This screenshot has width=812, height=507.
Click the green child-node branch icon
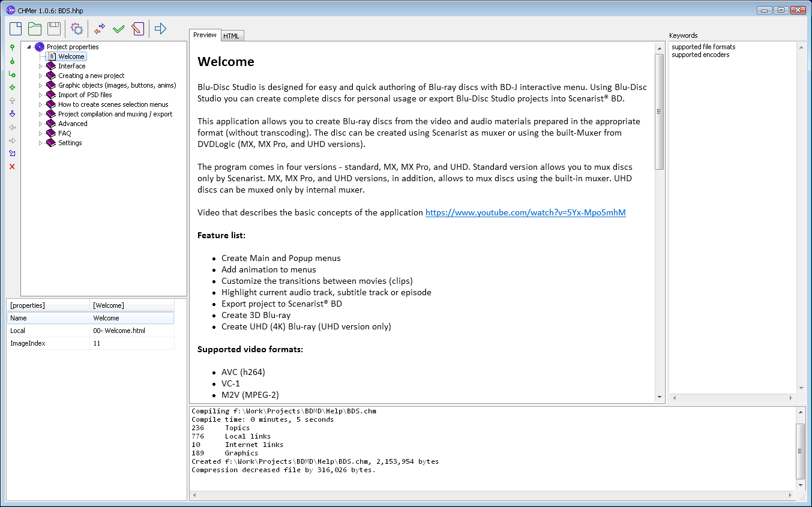tap(12, 74)
